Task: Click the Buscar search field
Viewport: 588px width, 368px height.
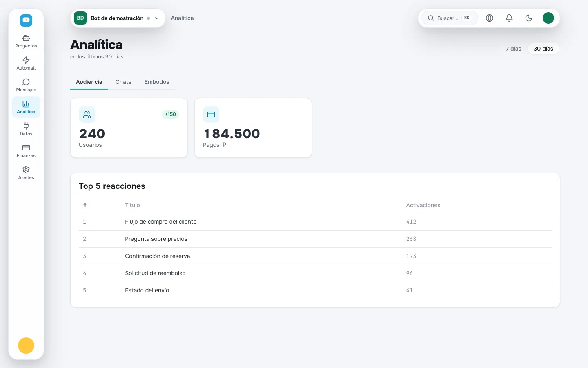Action: pyautogui.click(x=449, y=18)
